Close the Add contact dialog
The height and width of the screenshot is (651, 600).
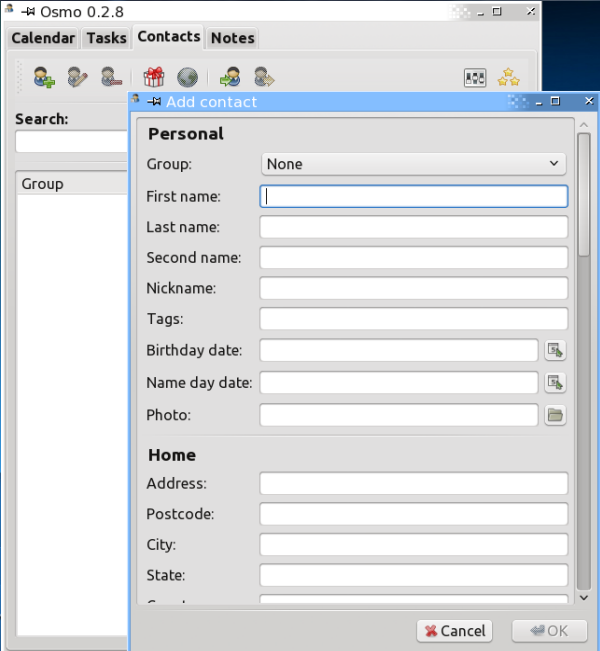(589, 101)
